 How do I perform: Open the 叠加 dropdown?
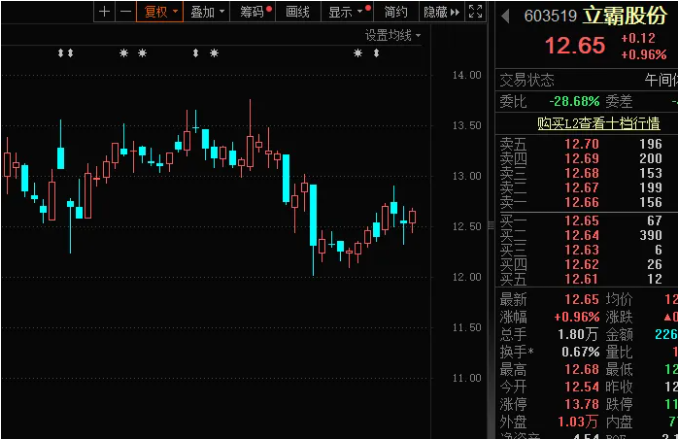point(207,12)
